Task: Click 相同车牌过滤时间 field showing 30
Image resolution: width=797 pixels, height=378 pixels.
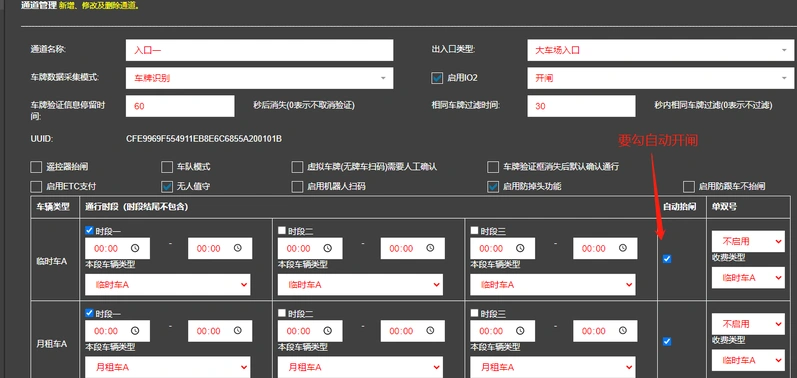Action: (x=581, y=106)
